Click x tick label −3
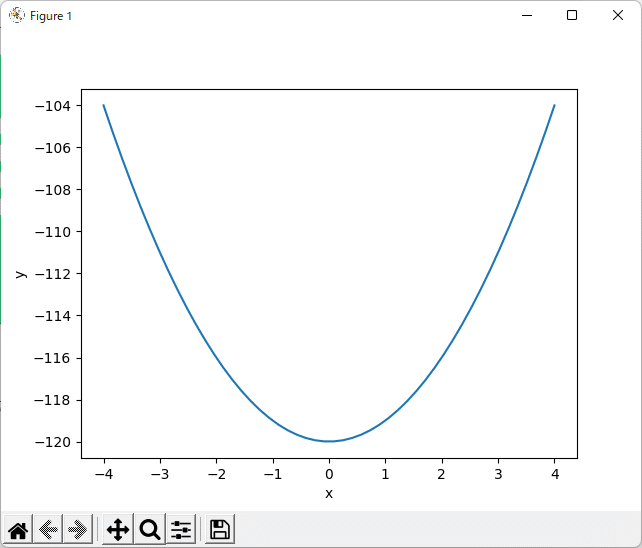This screenshot has width=642, height=548. pos(160,474)
